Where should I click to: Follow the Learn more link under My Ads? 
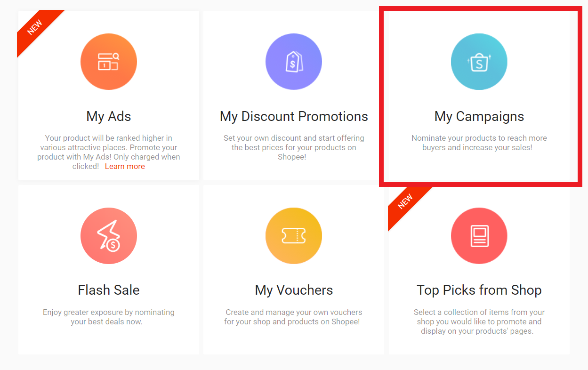pyautogui.click(x=125, y=167)
